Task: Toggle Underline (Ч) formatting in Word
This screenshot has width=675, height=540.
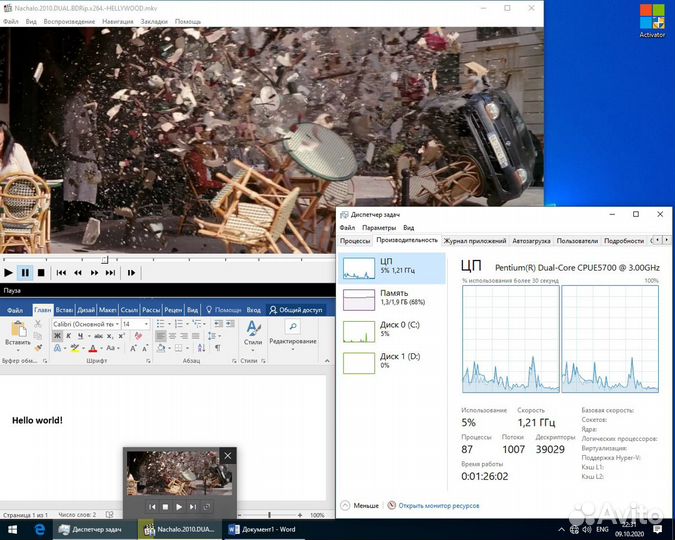Action: point(80,335)
